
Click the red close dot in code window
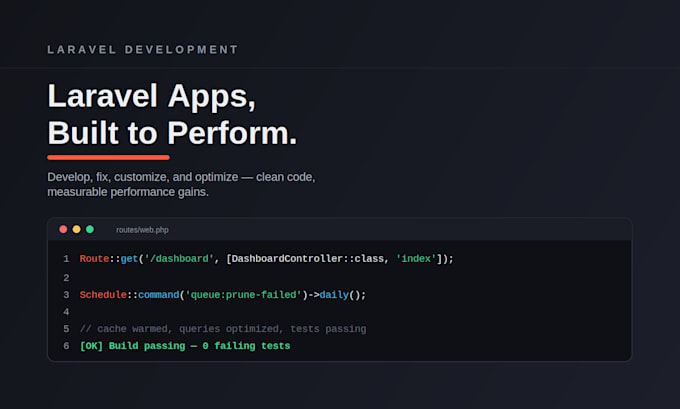point(63,229)
